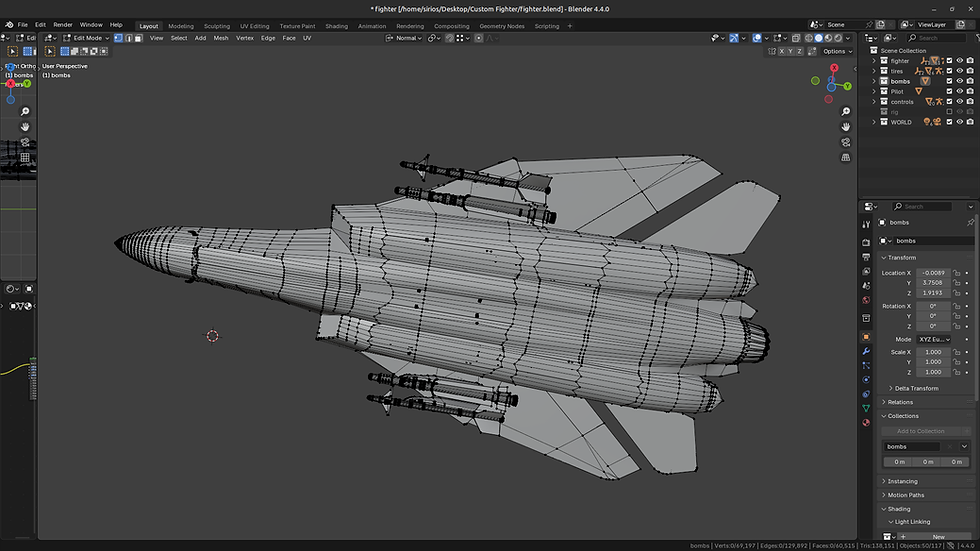Hide the WORLD collection in viewport
980x551 pixels.
(x=960, y=122)
